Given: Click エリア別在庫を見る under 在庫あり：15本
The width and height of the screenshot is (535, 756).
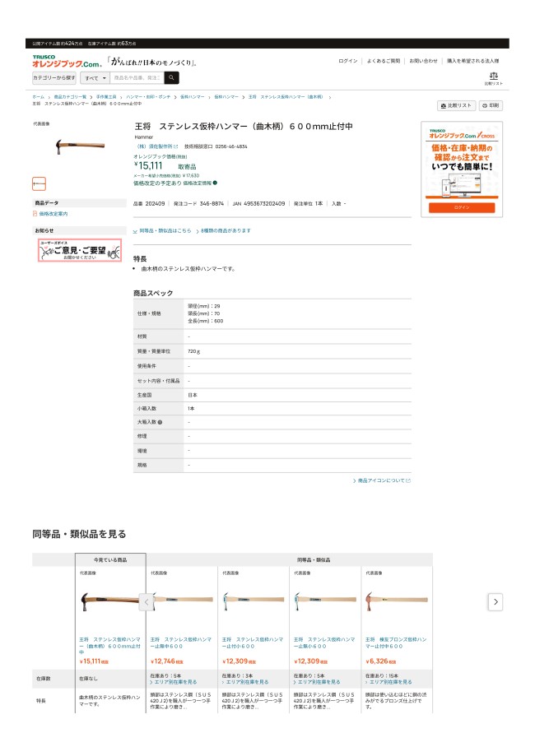Looking at the screenshot, I should point(390,682).
